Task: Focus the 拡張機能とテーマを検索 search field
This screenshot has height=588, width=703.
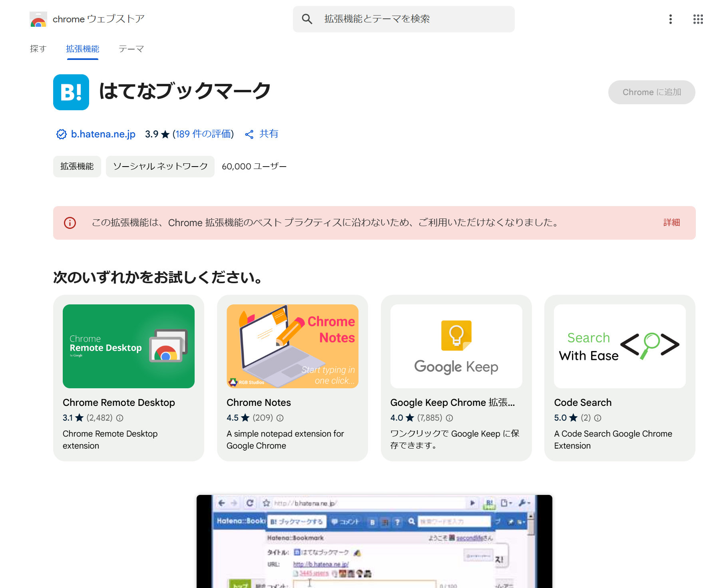Action: click(x=412, y=19)
